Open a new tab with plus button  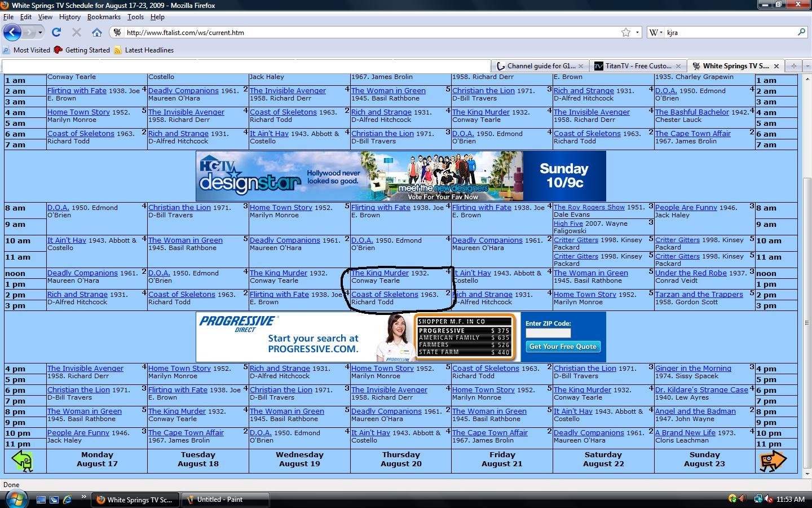point(793,66)
